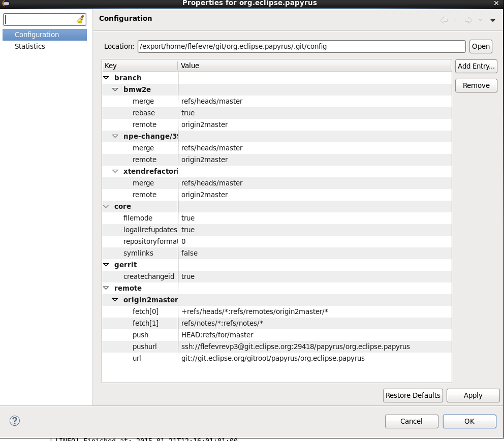The height and width of the screenshot is (441, 504).
Task: Select the symlinks key row
Action: click(x=138, y=253)
